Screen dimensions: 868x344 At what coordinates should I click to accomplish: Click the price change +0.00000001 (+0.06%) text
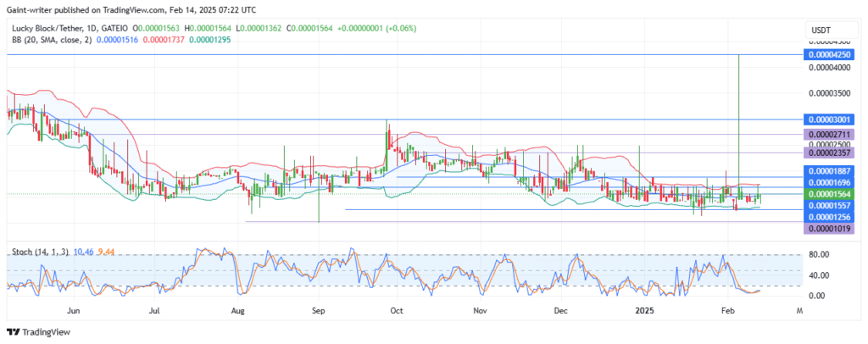pos(376,29)
